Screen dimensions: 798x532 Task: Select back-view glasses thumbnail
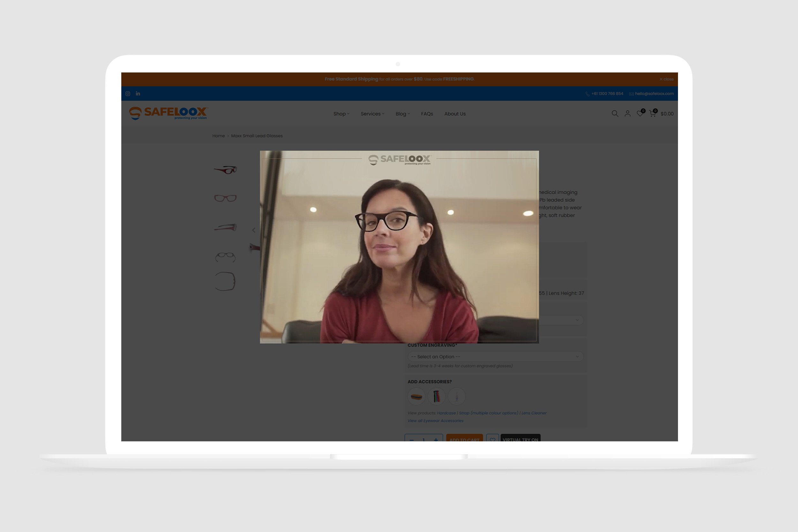pos(225,257)
